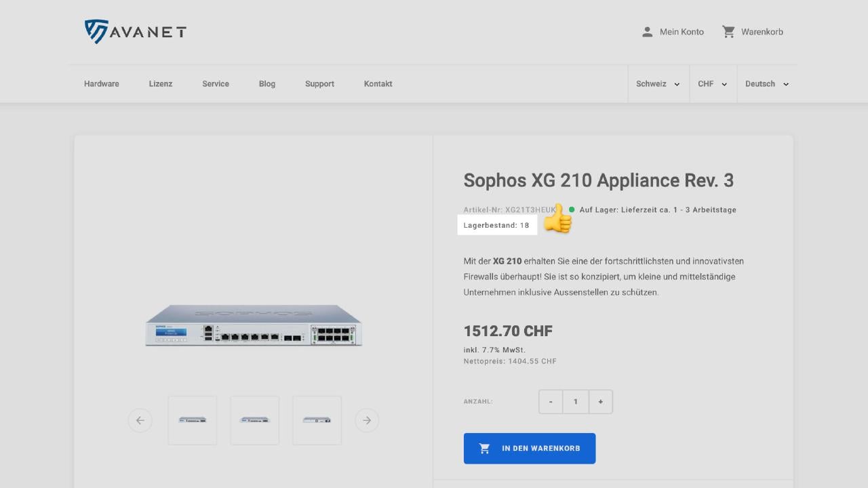The width and height of the screenshot is (868, 488).
Task: Open the Deutsch language dropdown
Action: point(766,83)
